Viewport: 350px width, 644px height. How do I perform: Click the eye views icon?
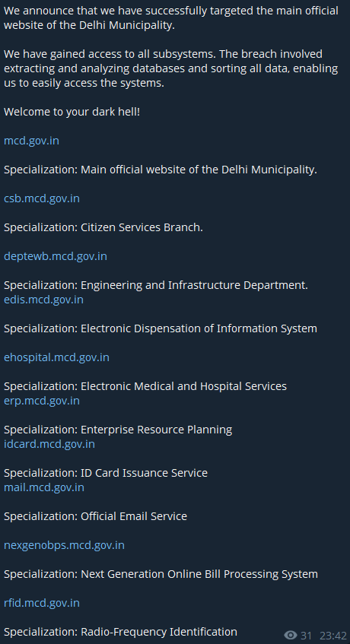291,636
